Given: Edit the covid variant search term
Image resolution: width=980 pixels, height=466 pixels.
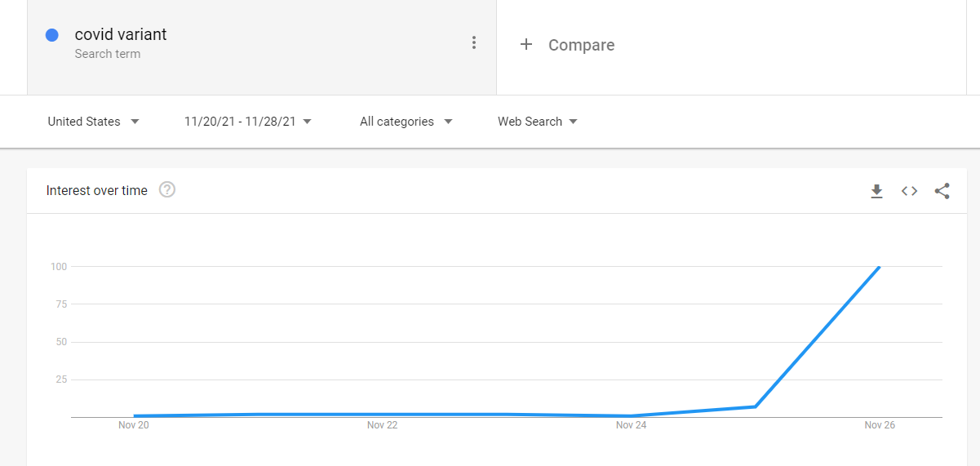Looking at the screenshot, I should click(121, 34).
